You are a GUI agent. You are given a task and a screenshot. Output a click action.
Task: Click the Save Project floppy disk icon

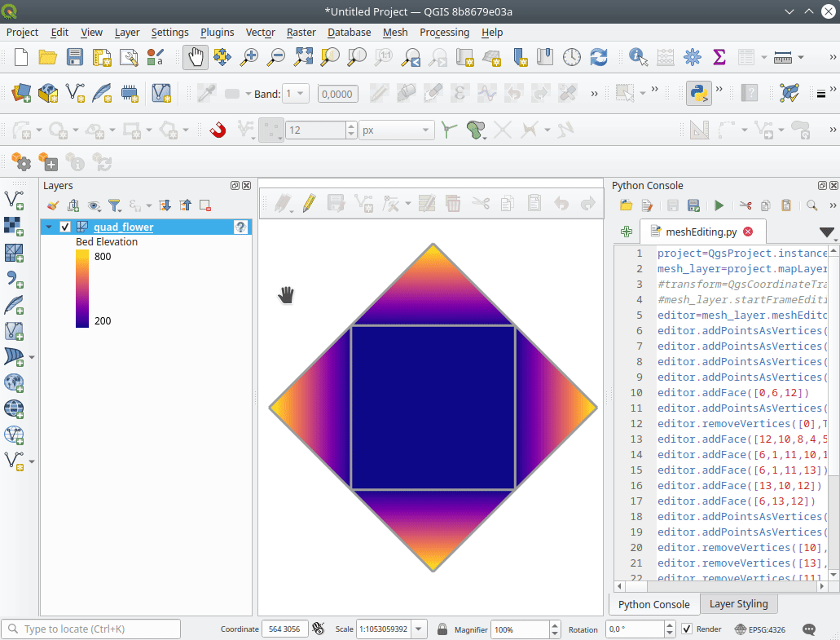75,57
